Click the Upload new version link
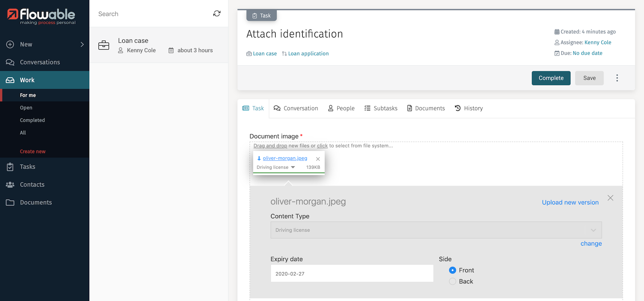Screen dimensions: 644x301 pyautogui.click(x=570, y=202)
